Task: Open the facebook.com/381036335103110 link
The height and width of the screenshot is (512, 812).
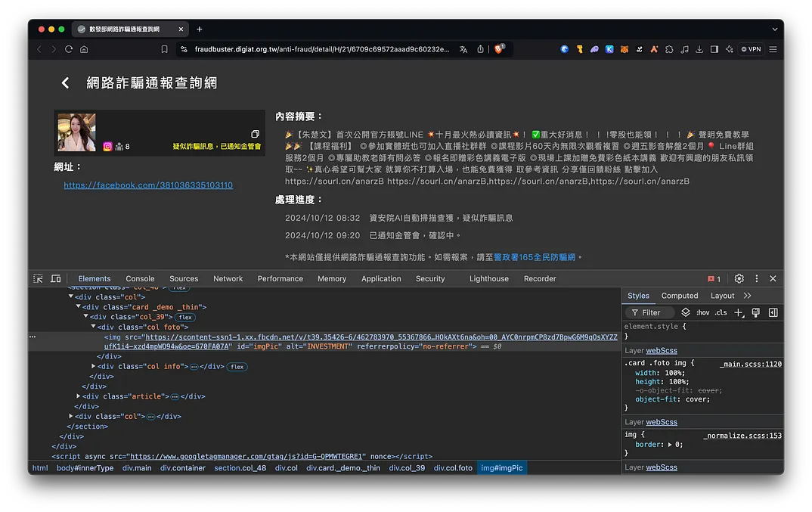Action: 148,185
